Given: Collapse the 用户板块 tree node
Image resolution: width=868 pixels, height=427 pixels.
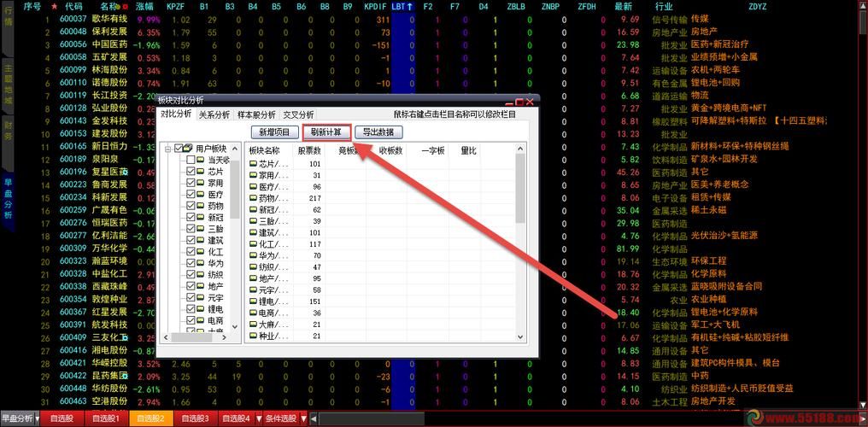Looking at the screenshot, I should tap(167, 149).
